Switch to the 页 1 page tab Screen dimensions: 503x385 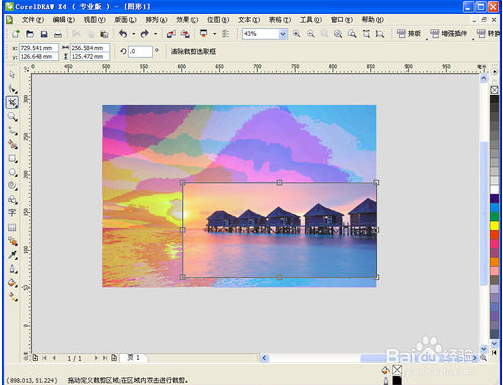134,358
